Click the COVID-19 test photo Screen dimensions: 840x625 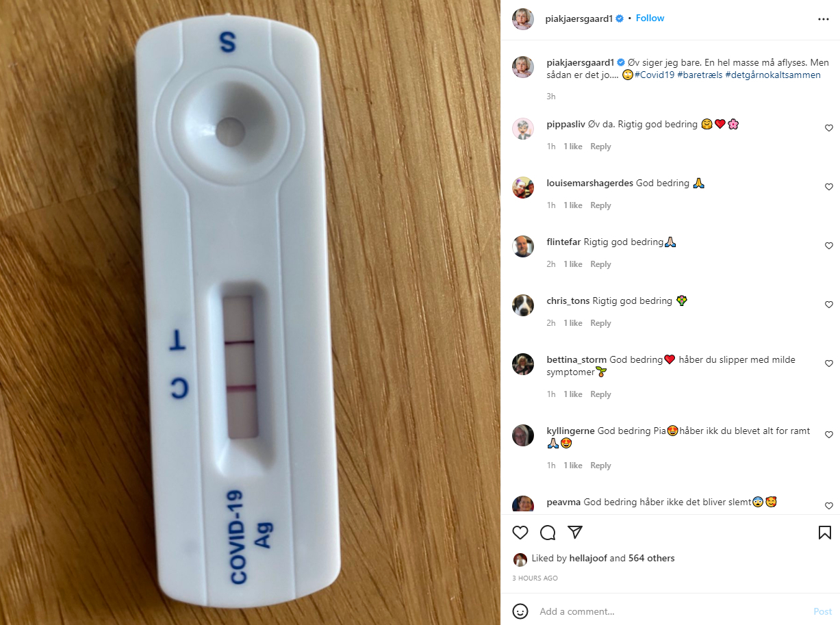[250, 312]
